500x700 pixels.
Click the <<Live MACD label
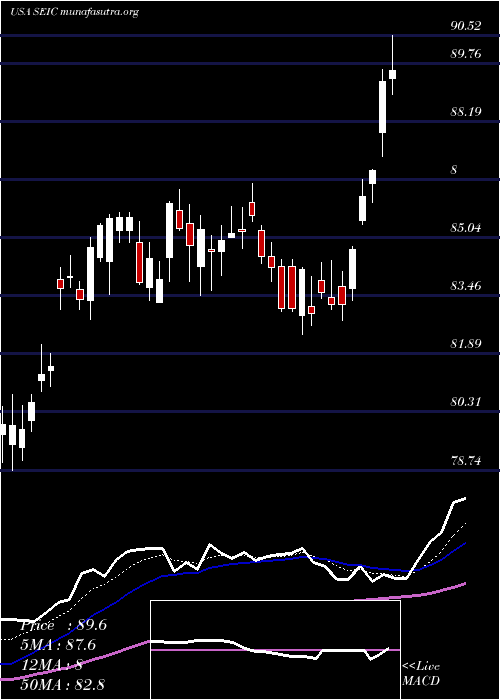421,674
